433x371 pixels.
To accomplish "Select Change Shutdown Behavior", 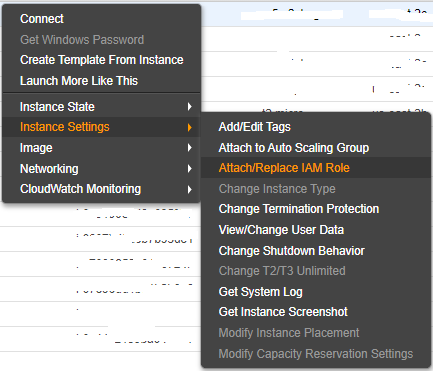I will pos(292,251).
